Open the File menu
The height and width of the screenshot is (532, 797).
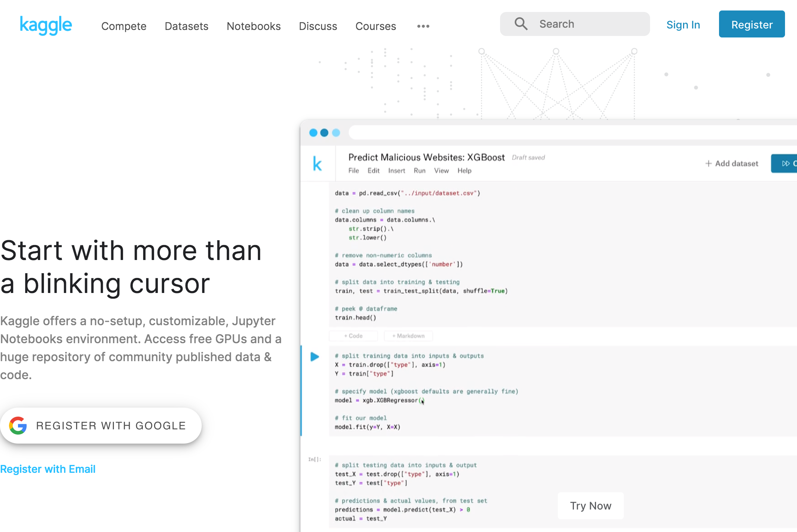point(353,170)
